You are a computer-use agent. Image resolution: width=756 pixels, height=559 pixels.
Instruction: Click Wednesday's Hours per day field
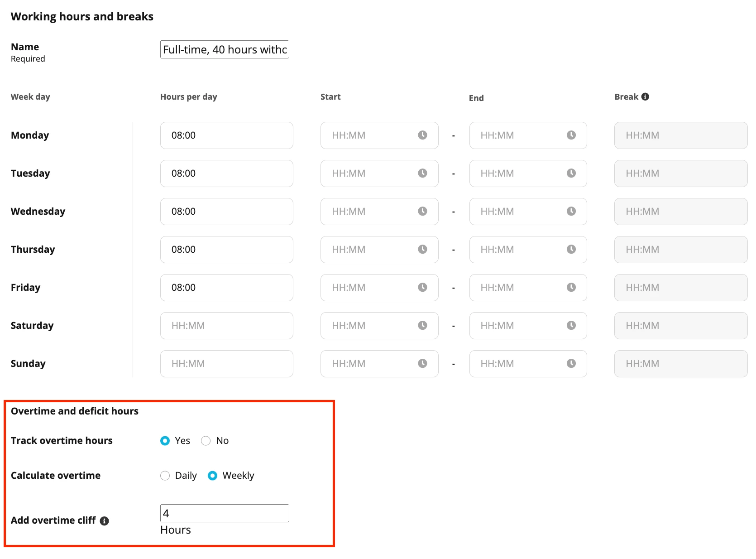click(227, 212)
